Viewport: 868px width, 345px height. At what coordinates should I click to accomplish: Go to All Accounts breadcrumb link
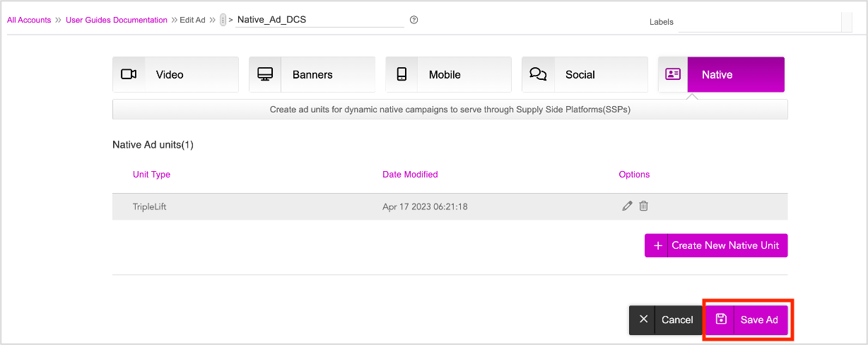point(29,20)
